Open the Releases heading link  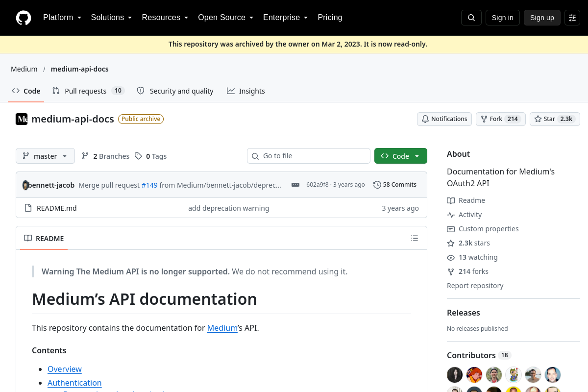[x=464, y=313]
